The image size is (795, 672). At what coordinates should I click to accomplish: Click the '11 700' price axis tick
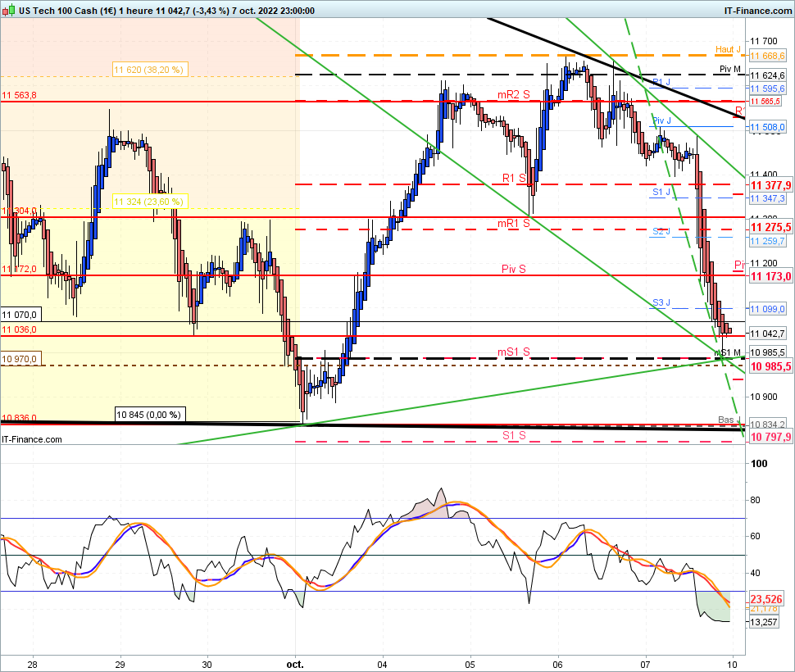click(x=764, y=41)
